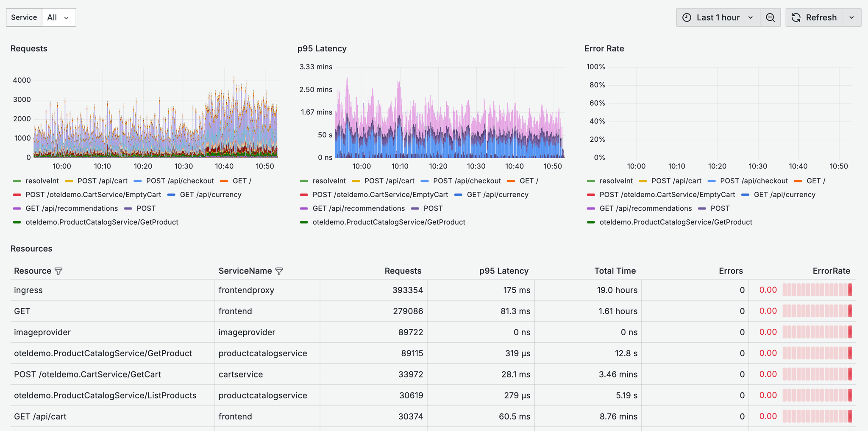Expand the refresh interval dropdown arrow
868x431 pixels.
pos(851,17)
